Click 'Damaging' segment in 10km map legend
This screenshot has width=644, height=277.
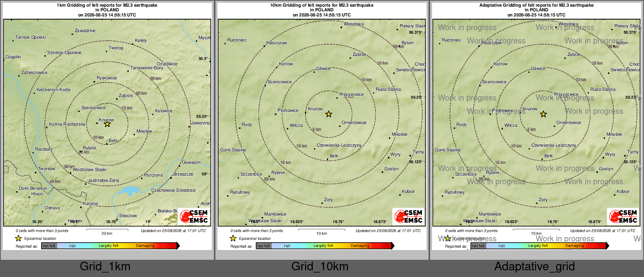(x=360, y=246)
